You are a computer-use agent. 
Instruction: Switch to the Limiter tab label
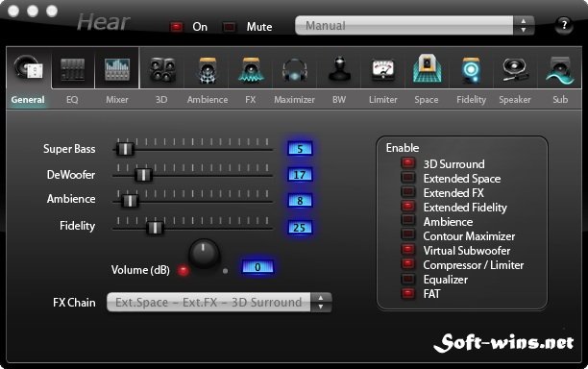[383, 100]
